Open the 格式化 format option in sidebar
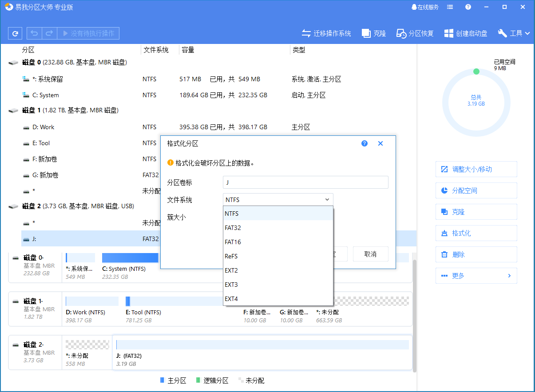 click(476, 233)
